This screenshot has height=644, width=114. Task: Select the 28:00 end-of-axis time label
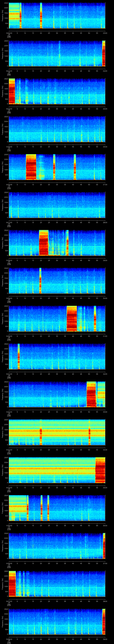point(105,223)
